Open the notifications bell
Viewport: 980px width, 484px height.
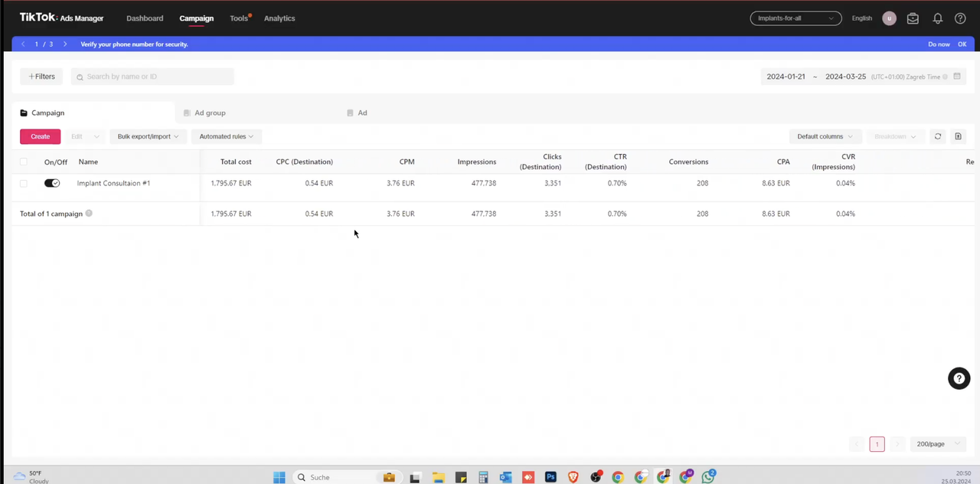point(937,18)
